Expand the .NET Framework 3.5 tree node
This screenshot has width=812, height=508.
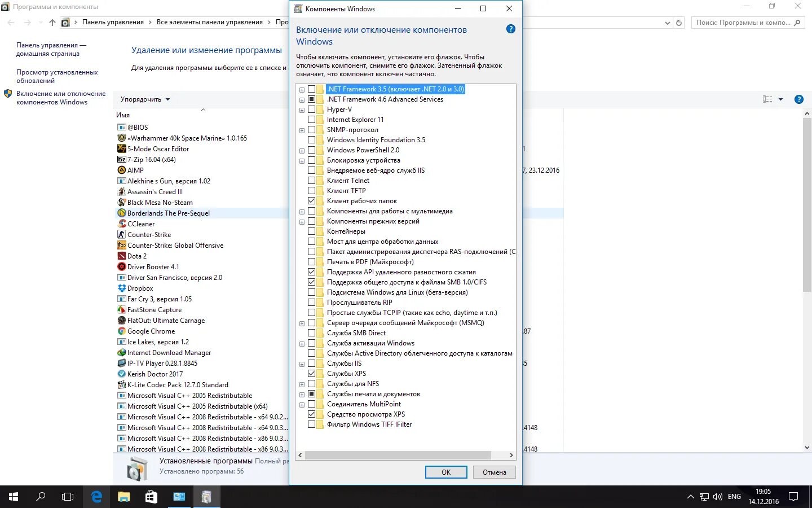click(302, 90)
